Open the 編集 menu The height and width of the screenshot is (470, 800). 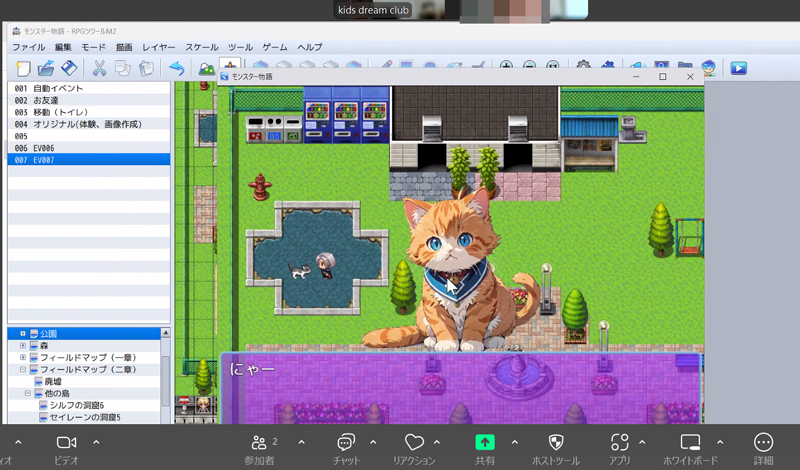tap(63, 47)
